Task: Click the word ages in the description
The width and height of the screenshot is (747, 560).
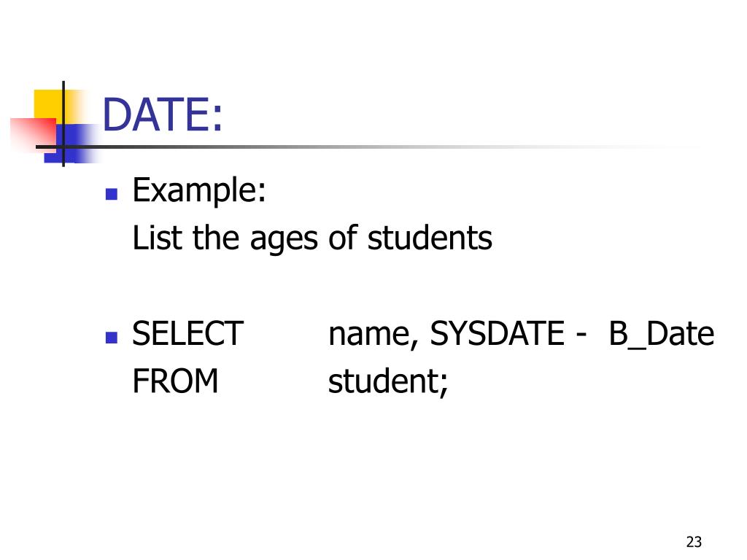Action: click(x=284, y=240)
